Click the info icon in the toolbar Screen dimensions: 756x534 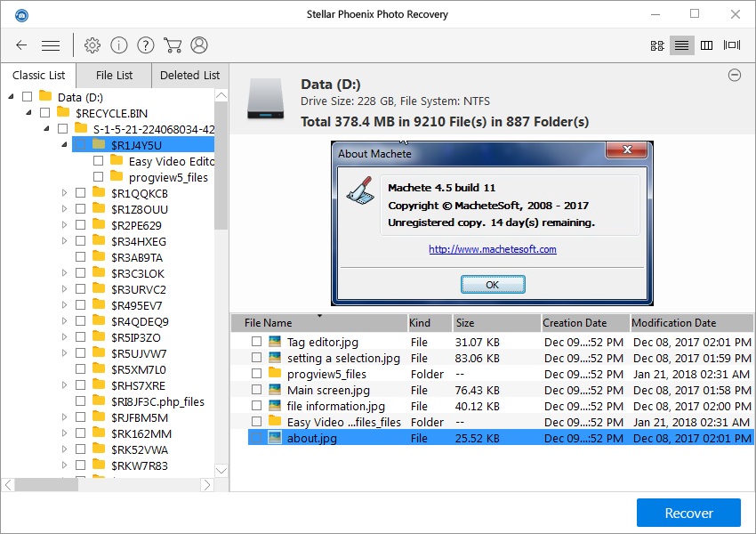[x=118, y=44]
